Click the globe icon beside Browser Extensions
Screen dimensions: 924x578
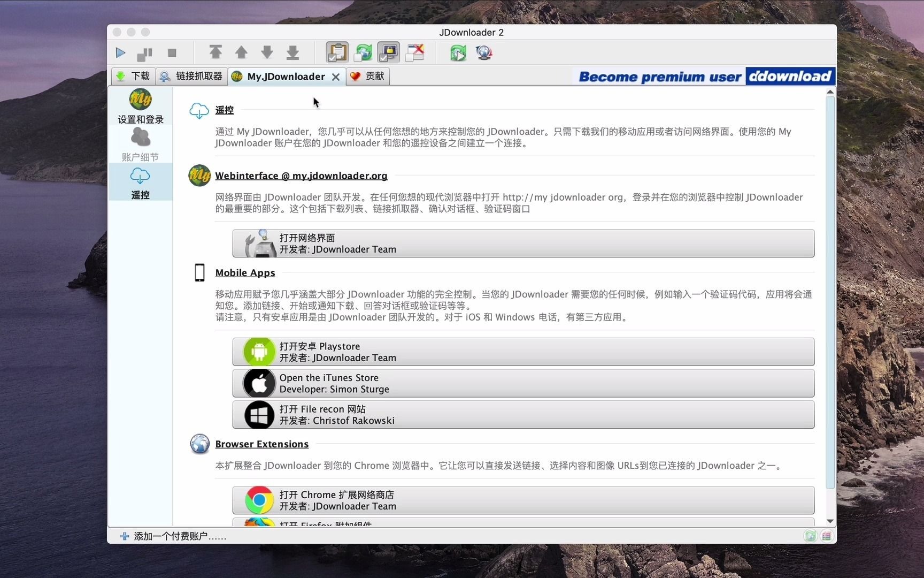click(x=199, y=444)
